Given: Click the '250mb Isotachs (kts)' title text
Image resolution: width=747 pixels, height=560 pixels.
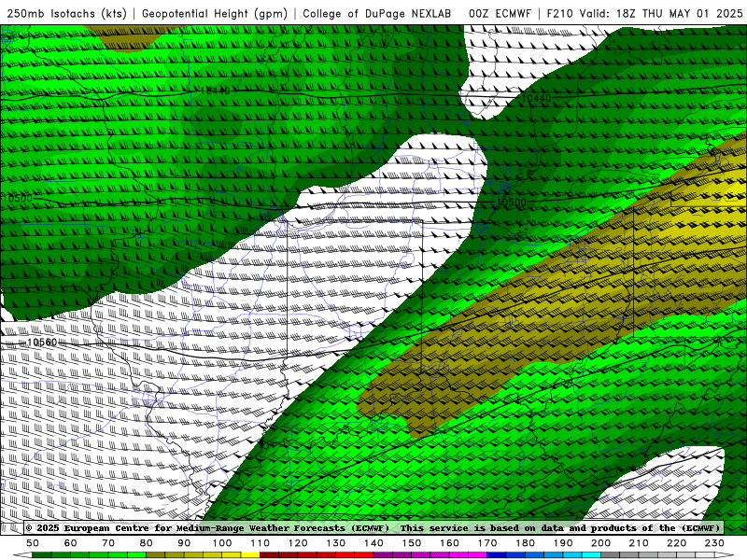Looking at the screenshot, I should 66,13.
